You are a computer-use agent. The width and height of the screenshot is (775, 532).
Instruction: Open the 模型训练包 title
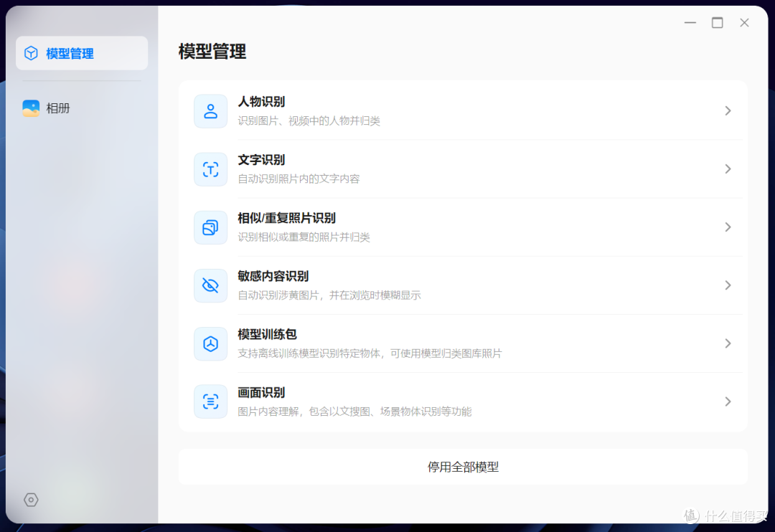point(268,334)
